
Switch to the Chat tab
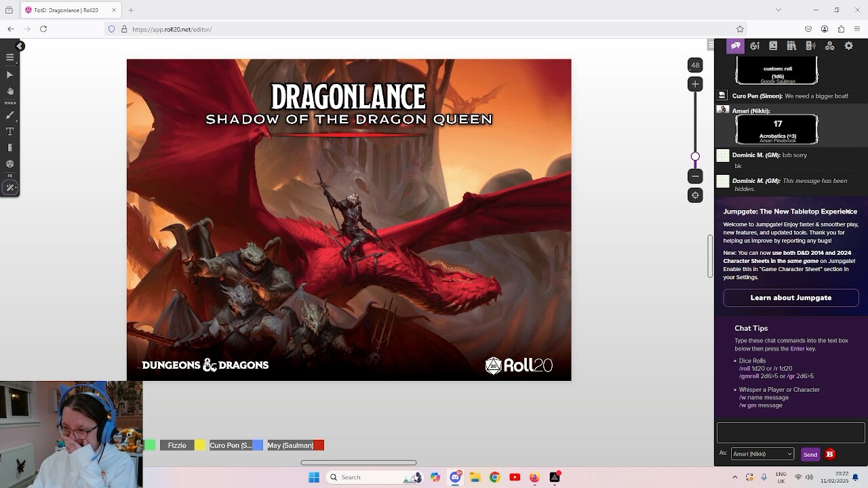(x=736, y=46)
